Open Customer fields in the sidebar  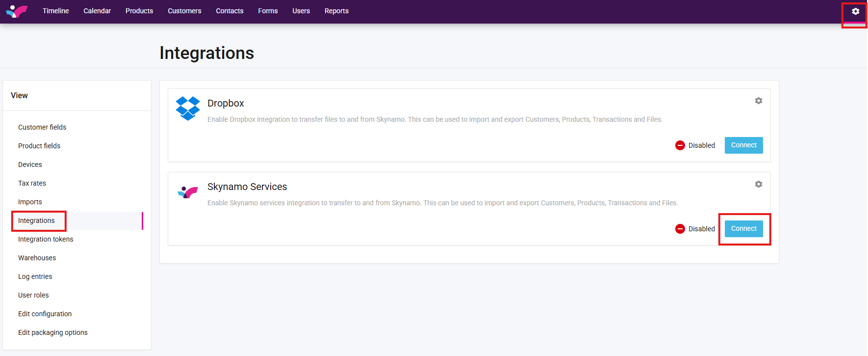(42, 127)
